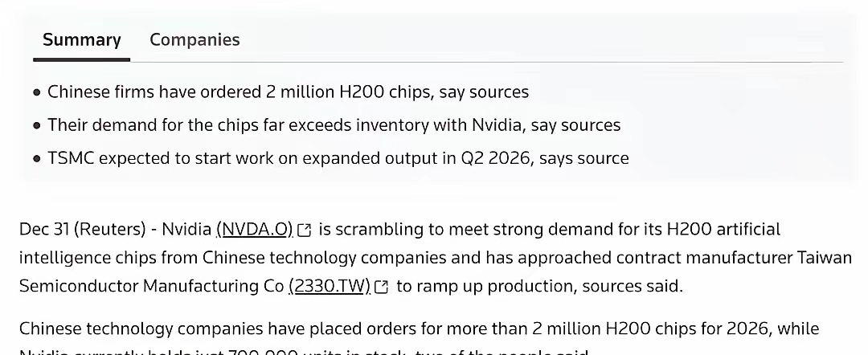The width and height of the screenshot is (868, 355).
Task: Click "to ramp up production, sources said" text
Action: pos(538,286)
